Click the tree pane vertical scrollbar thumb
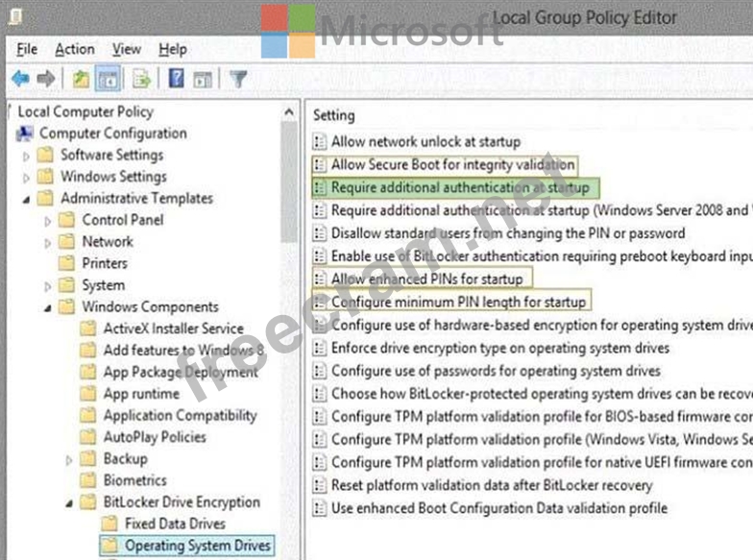The image size is (753, 560). pyautogui.click(x=289, y=183)
